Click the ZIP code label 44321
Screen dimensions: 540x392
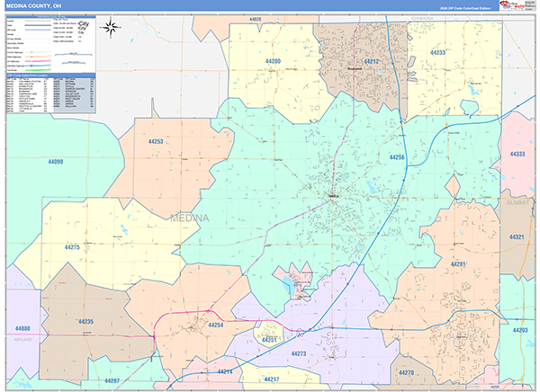517,237
